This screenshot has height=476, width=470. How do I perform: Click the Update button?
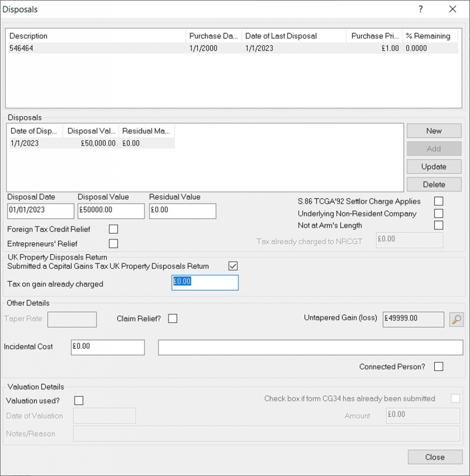pyautogui.click(x=434, y=167)
